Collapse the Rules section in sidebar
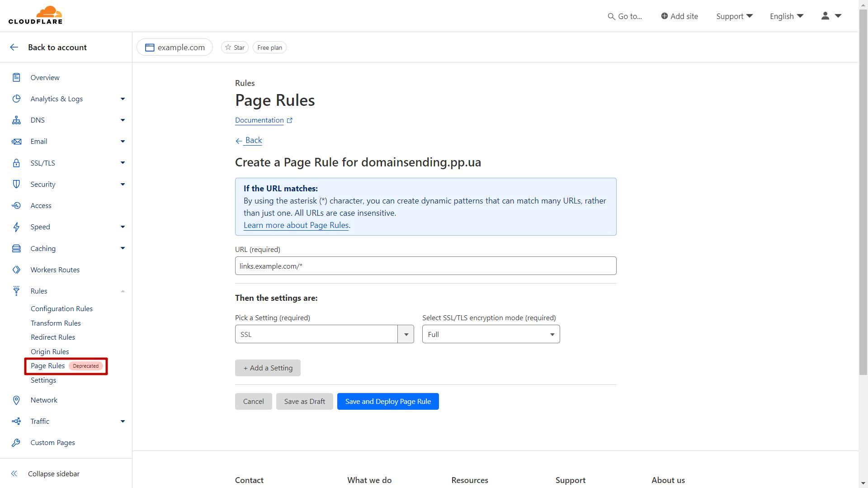This screenshot has width=868, height=488. click(x=123, y=291)
